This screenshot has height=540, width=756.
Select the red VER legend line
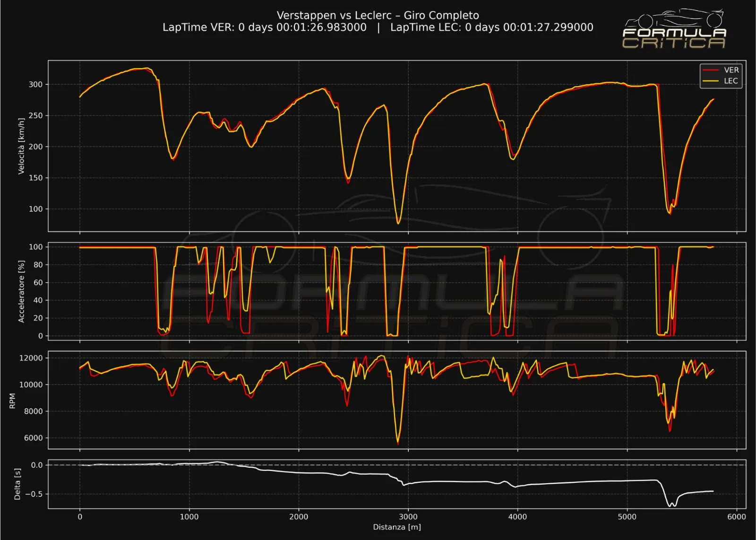tap(710, 70)
